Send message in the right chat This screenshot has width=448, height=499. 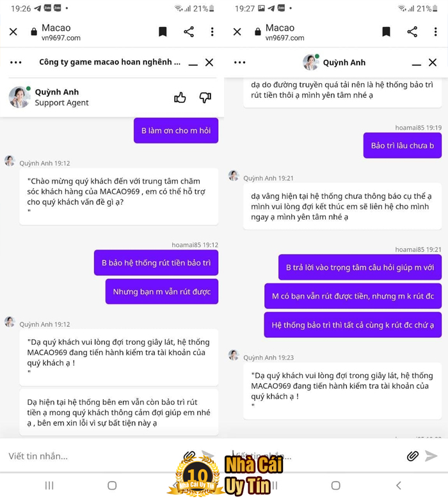click(x=431, y=456)
